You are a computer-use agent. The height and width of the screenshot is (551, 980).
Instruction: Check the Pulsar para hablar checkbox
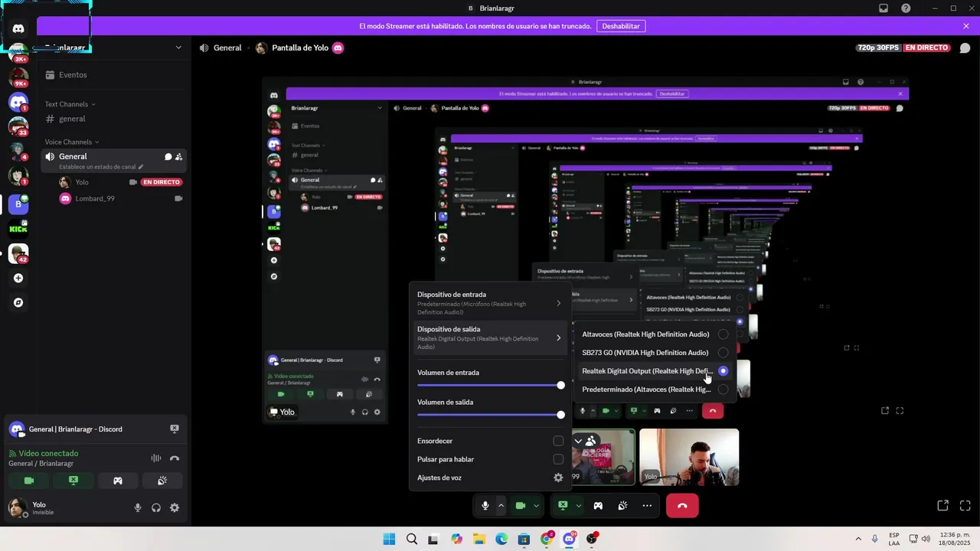pos(558,459)
